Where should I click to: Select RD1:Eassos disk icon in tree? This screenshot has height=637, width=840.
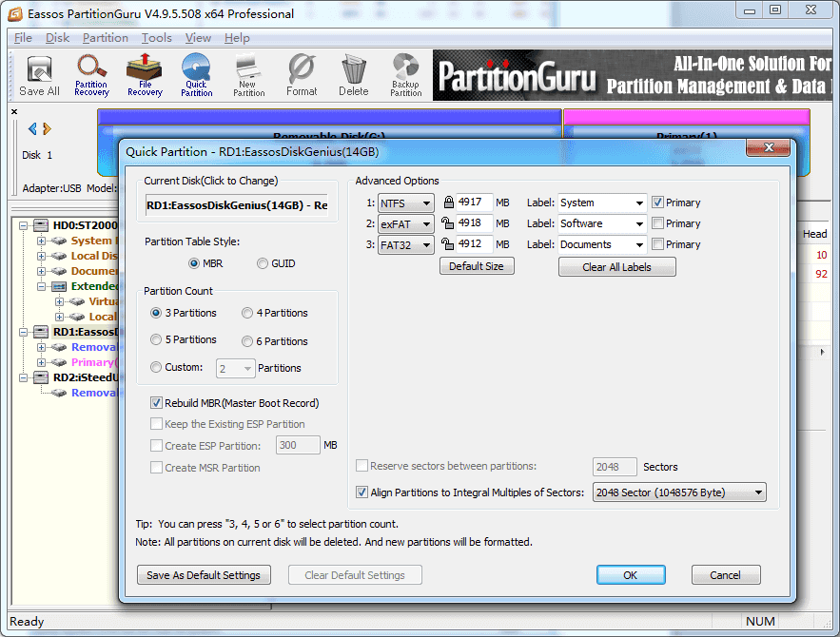pos(41,332)
